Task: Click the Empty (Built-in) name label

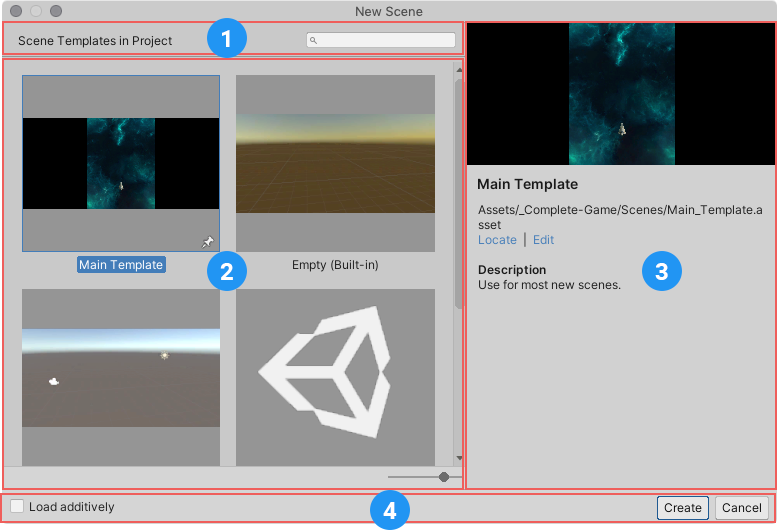Action: (335, 265)
